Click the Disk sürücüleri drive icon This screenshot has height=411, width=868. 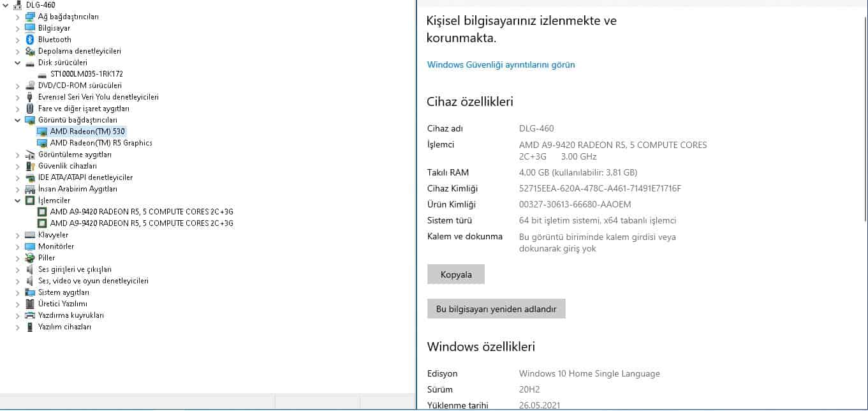(x=29, y=63)
